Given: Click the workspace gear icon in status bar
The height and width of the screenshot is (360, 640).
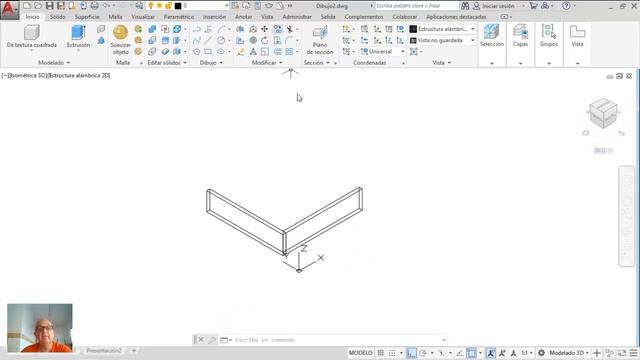Looking at the screenshot, I should click(541, 353).
